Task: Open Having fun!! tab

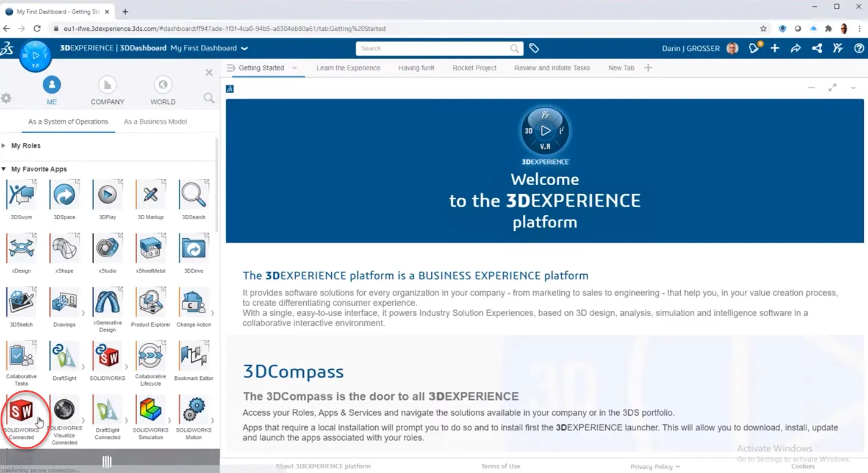Action: [x=416, y=68]
